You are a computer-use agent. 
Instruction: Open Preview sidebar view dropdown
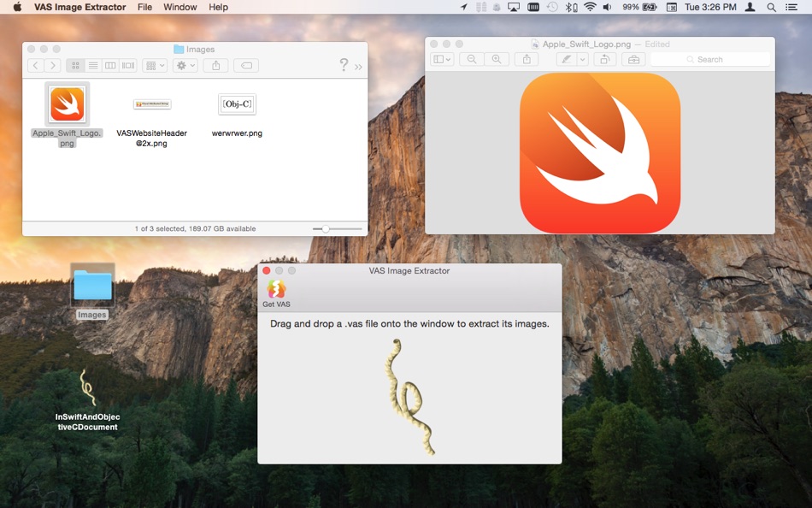point(442,59)
